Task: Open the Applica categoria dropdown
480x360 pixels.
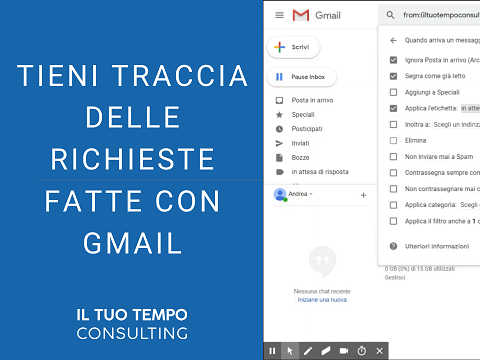Action: coord(470,205)
